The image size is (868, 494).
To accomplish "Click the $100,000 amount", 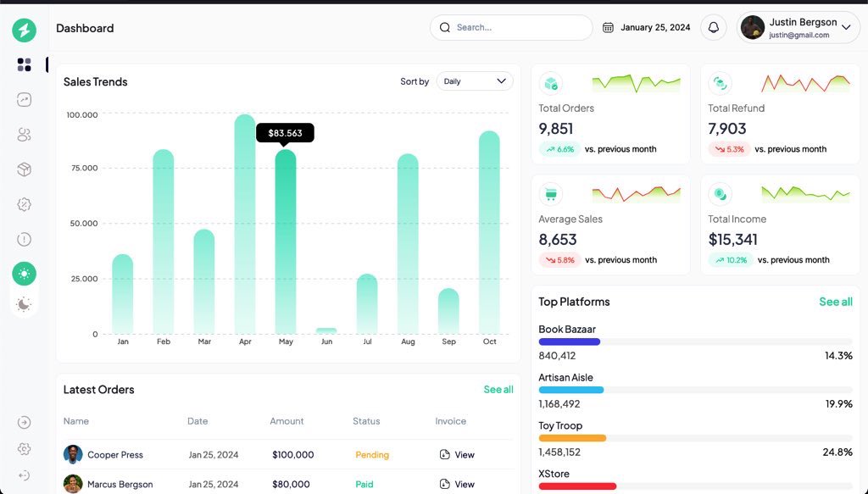I will 292,455.
